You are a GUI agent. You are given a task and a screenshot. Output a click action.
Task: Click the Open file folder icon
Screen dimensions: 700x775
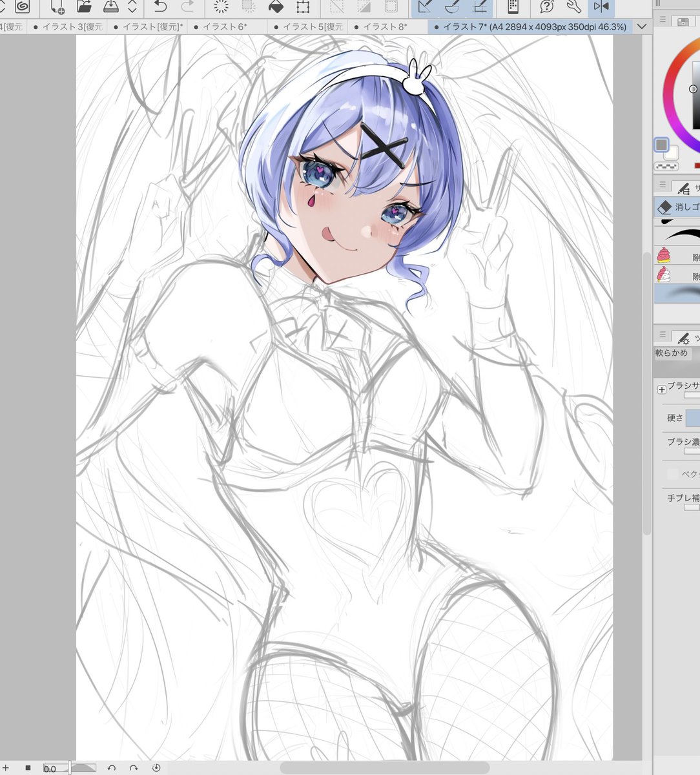tap(84, 7)
